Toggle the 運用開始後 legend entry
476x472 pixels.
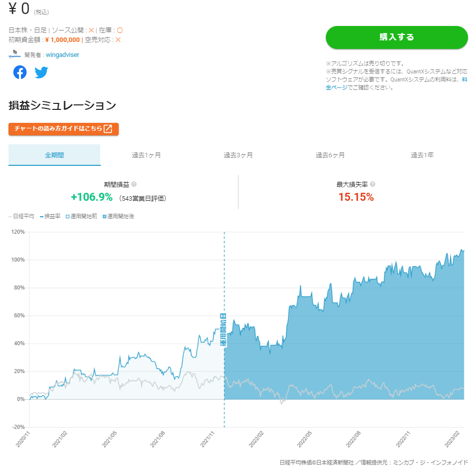[x=119, y=216]
